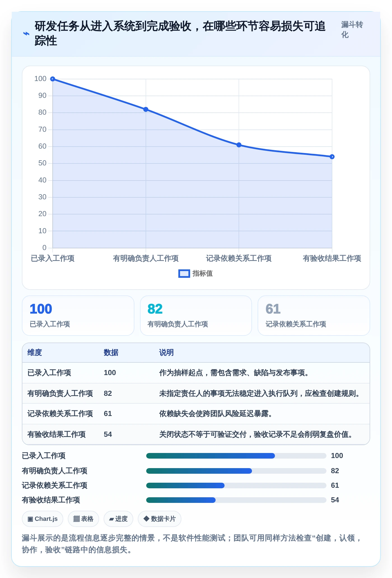Click the 有验收结果工作项 progress bar

(x=236, y=500)
